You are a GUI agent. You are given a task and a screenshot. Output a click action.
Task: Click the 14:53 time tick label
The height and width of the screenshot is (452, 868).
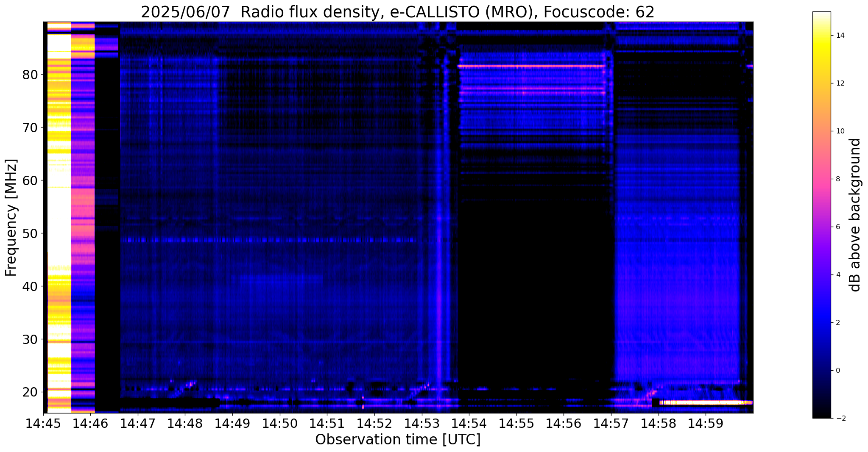pyautogui.click(x=421, y=424)
